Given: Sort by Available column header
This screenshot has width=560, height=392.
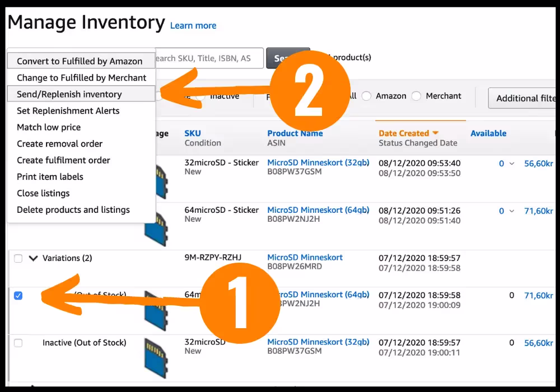Looking at the screenshot, I should (x=488, y=133).
